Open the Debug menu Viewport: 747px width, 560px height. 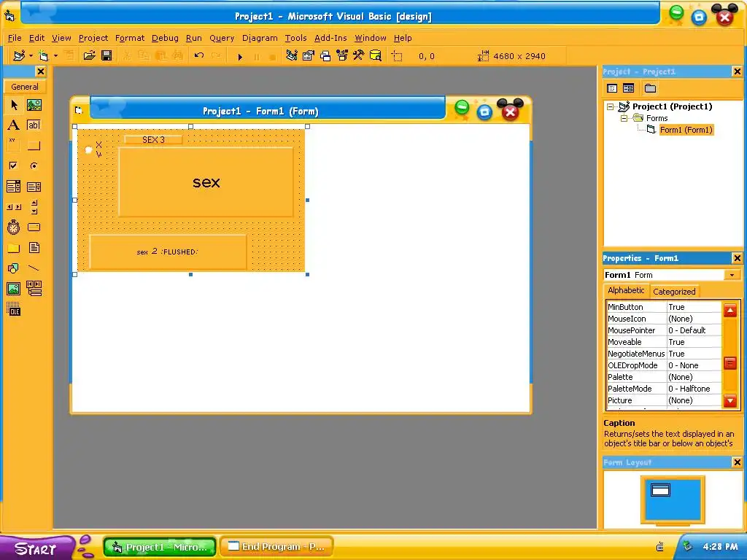(x=165, y=38)
